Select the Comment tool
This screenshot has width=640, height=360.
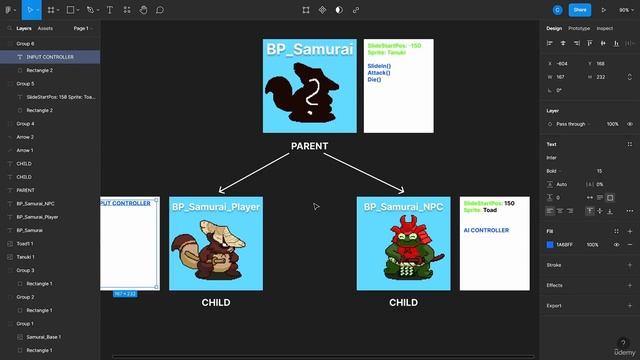160,10
